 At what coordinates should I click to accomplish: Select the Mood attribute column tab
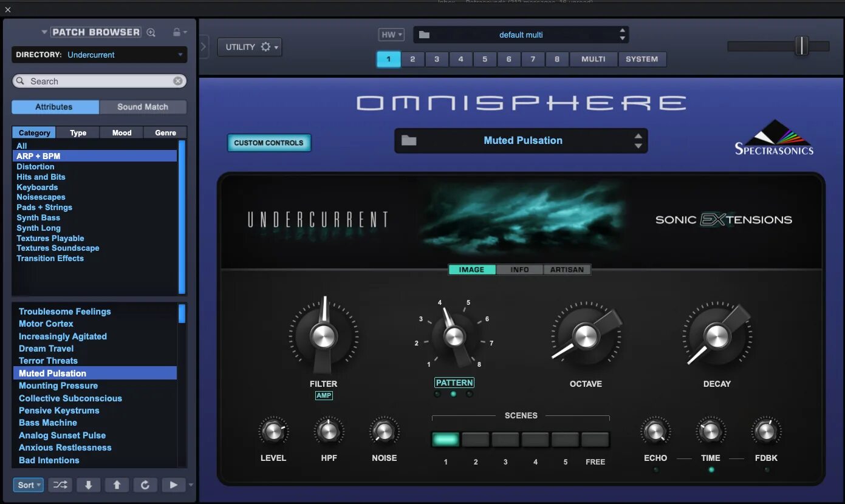pyautogui.click(x=121, y=132)
